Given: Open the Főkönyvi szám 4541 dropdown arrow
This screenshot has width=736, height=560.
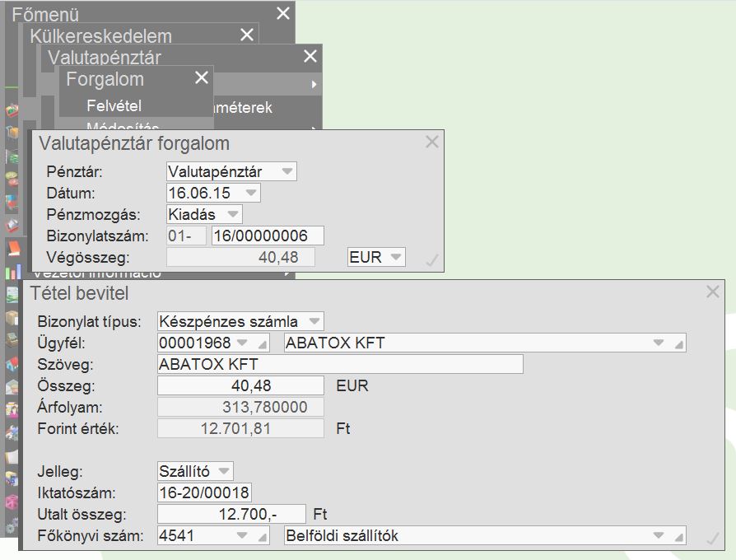Looking at the screenshot, I should click(x=242, y=534).
